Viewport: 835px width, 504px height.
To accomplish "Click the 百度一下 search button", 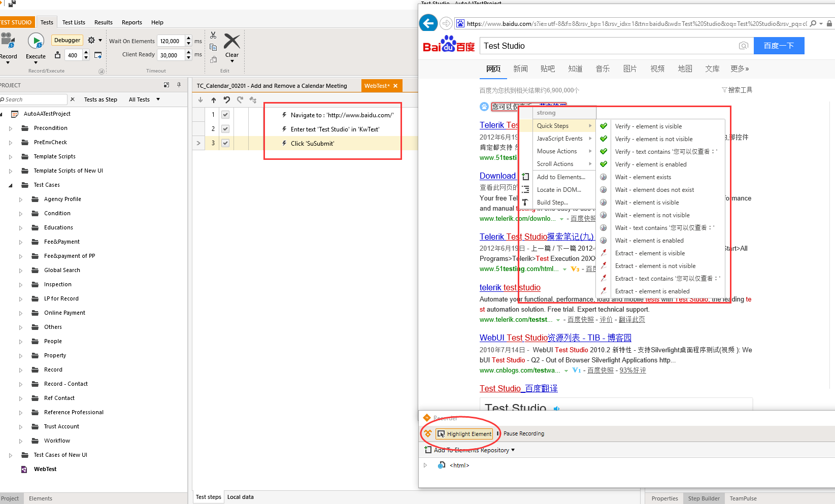I will coord(779,46).
